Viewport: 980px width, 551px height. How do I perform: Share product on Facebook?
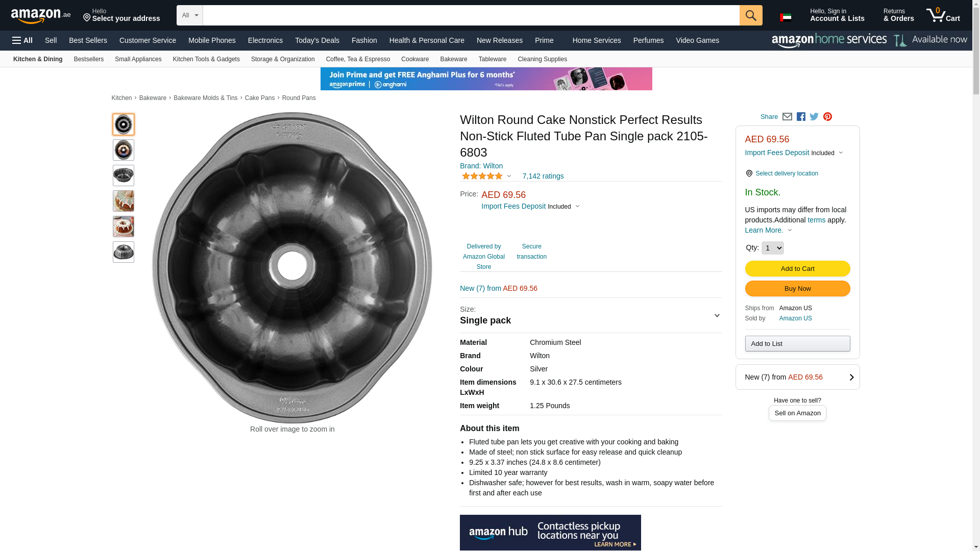(x=801, y=117)
